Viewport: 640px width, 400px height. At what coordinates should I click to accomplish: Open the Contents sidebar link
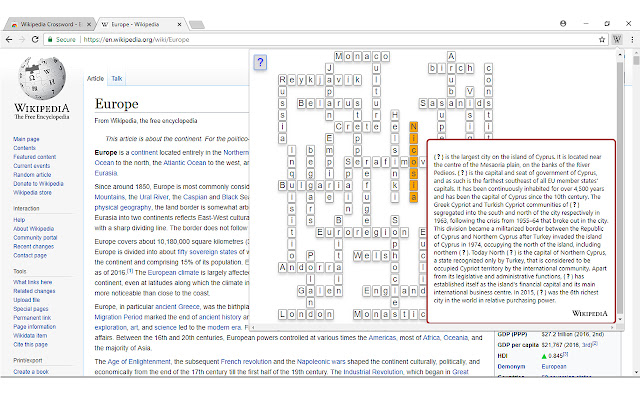(x=24, y=148)
